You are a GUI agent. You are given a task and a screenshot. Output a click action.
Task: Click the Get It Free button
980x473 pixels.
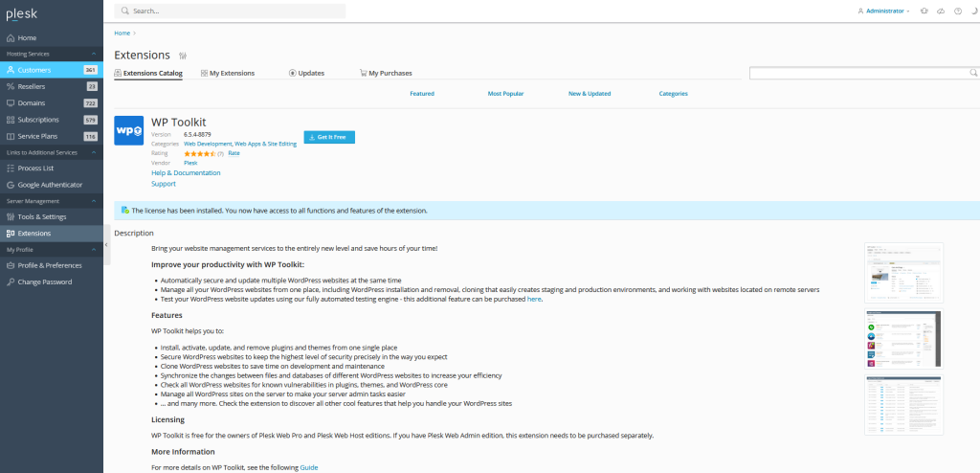pyautogui.click(x=329, y=138)
